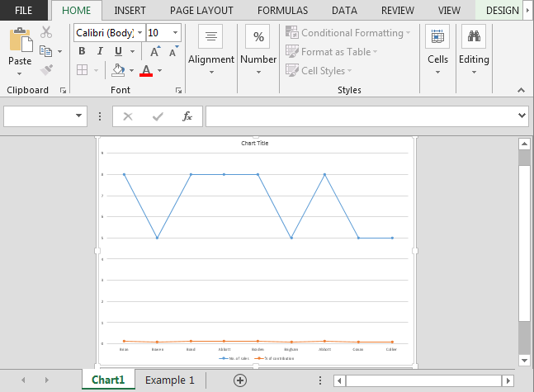Click the vertical scrollbar down arrow
534x392 pixels.
[x=524, y=360]
